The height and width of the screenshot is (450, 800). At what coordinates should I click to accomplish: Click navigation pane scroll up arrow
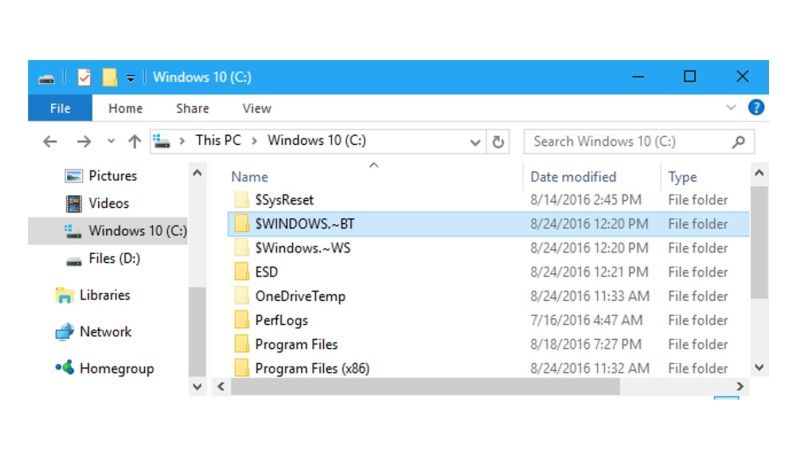pos(197,173)
